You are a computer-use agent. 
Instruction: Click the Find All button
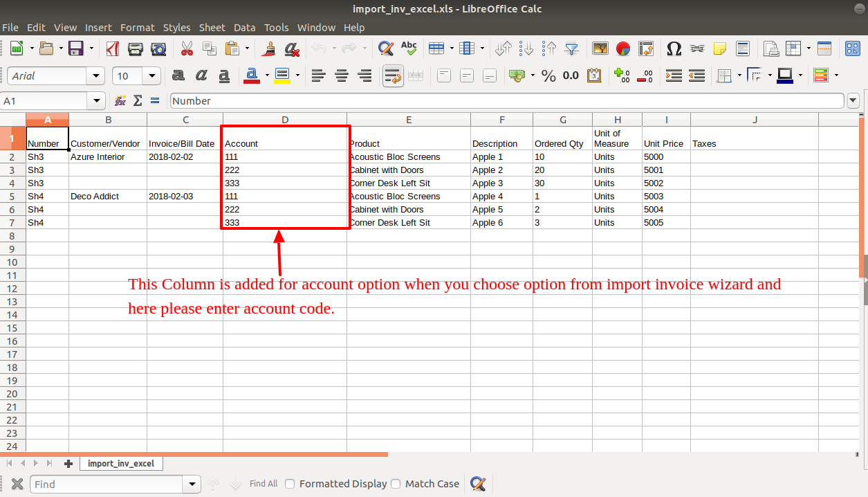tap(264, 484)
